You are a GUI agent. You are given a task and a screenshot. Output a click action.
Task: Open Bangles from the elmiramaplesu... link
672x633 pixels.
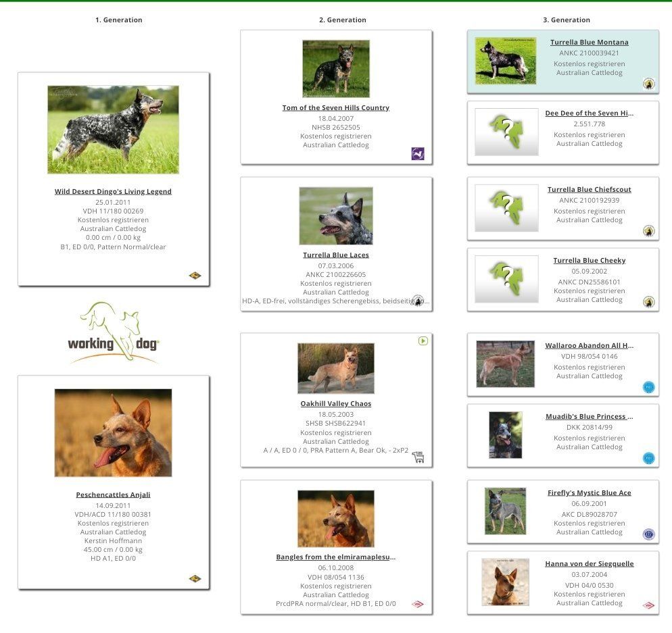(x=336, y=557)
